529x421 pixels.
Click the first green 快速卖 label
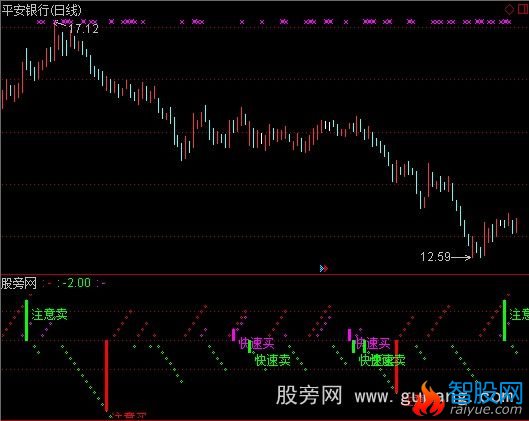click(273, 360)
